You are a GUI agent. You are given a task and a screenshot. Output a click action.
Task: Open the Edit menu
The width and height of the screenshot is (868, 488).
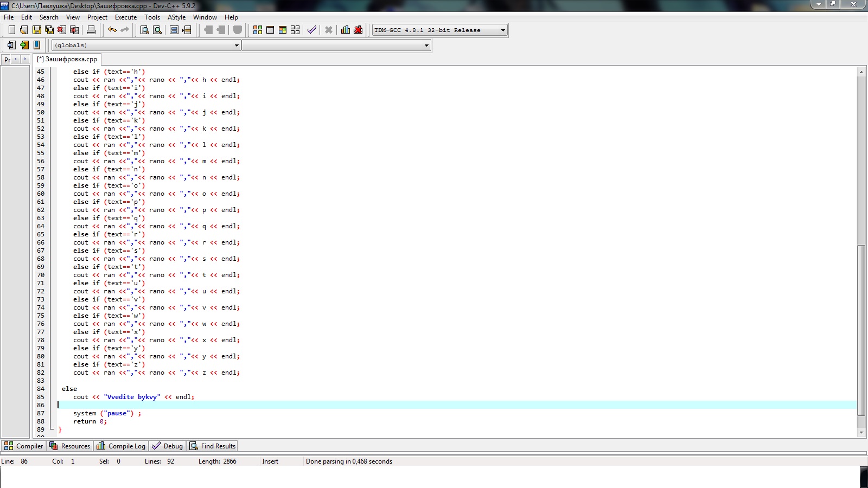pos(27,17)
